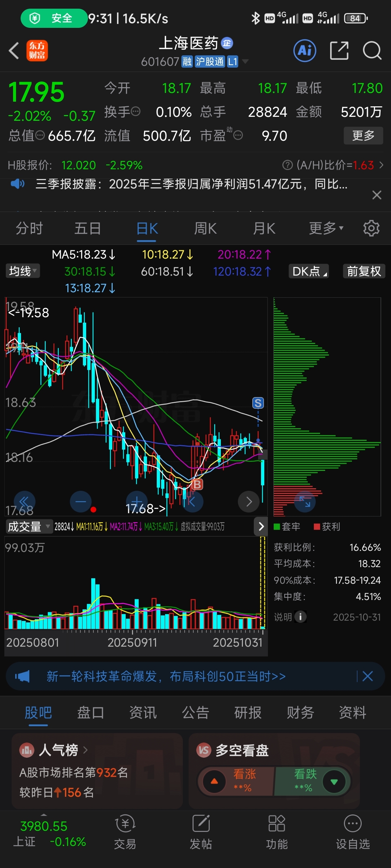Open 资料 tab

pyautogui.click(x=353, y=713)
